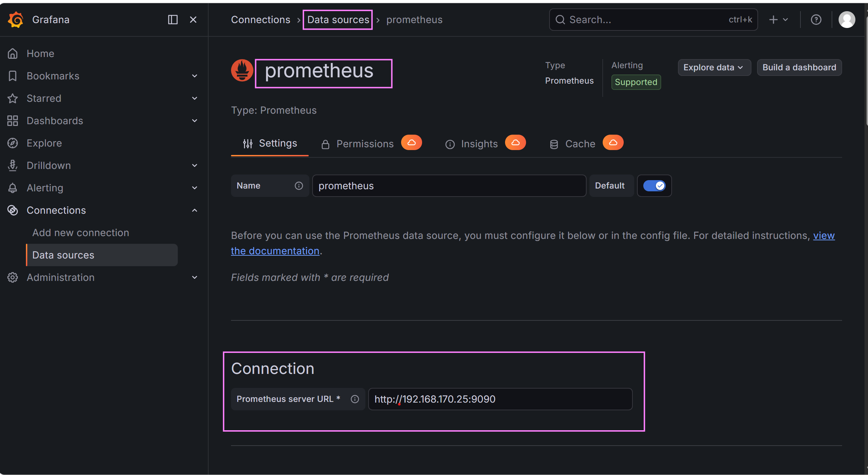
Task: Switch to the Permissions tab
Action: 365,144
